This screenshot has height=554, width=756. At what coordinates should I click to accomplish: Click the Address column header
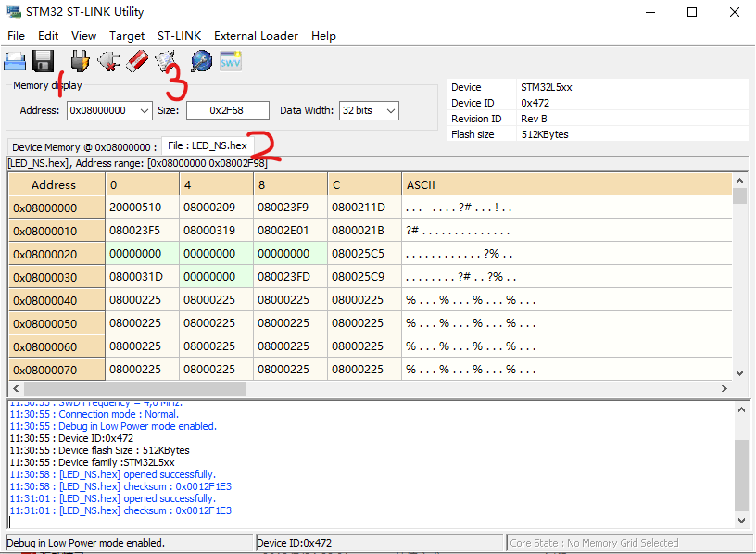tap(57, 184)
